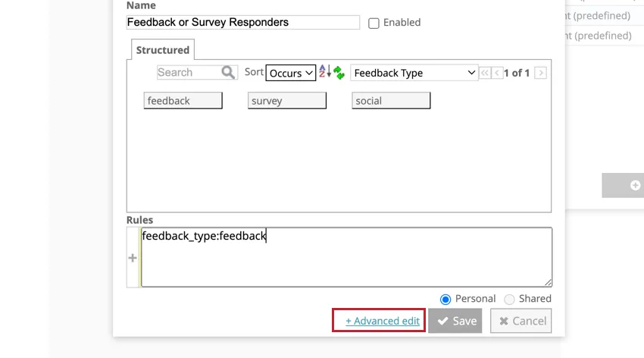Go to next page of values
644x358 pixels.
tap(540, 73)
